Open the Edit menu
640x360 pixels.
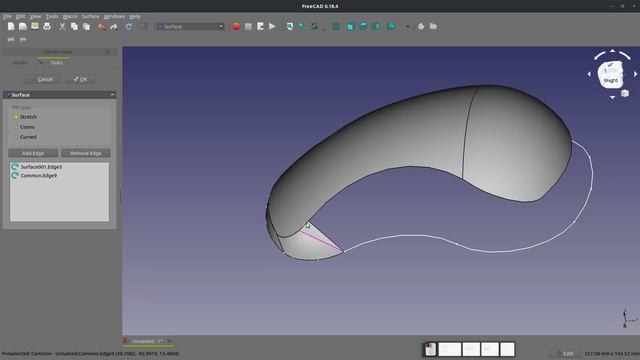[20, 16]
